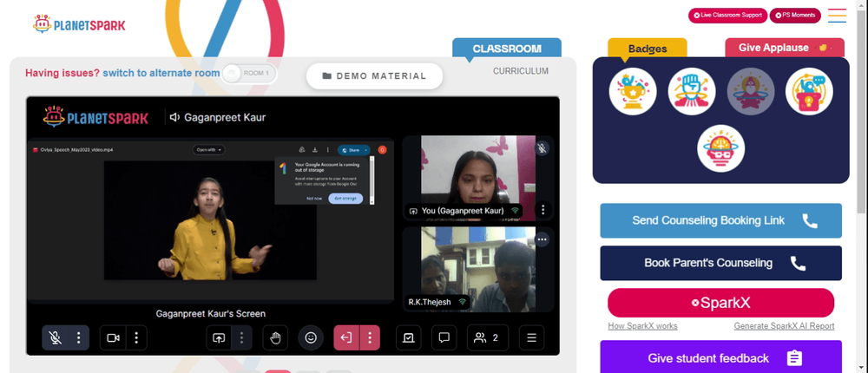868x373 pixels.
Task: Open the emoji reactions button
Action: (311, 337)
